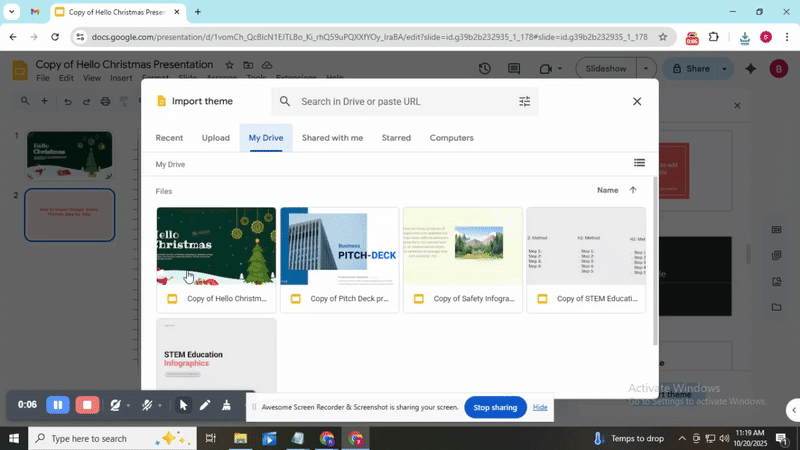Pause the screen recording
Viewport: 800px width, 450px height.
pyautogui.click(x=58, y=405)
